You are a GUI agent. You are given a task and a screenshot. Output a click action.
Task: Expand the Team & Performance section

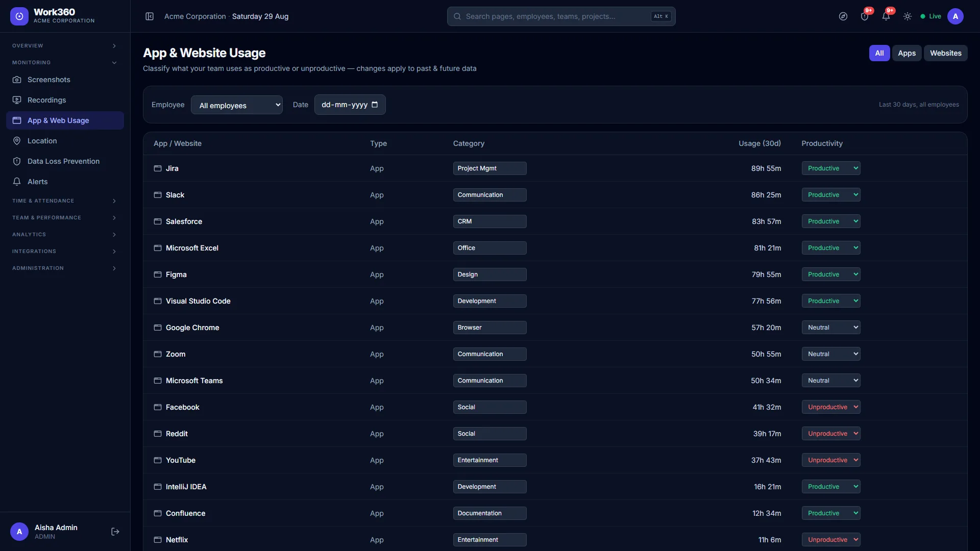coord(65,218)
